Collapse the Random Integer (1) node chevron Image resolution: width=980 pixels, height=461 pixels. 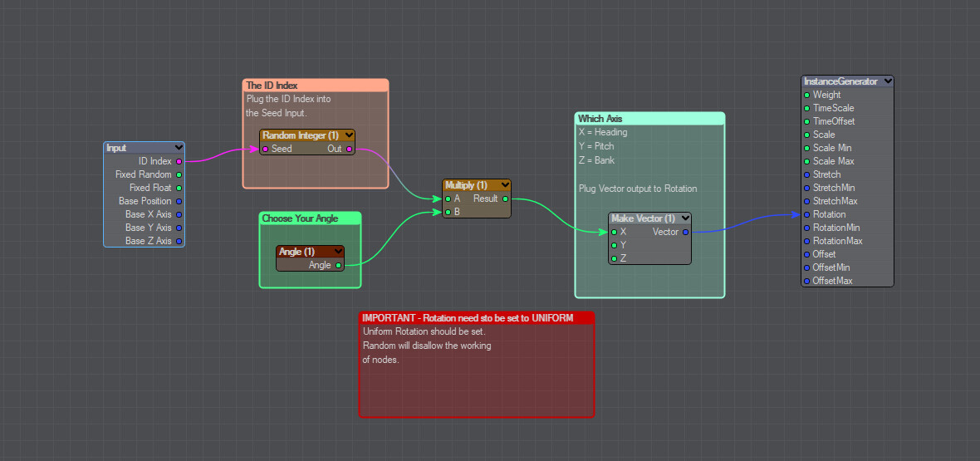(x=349, y=135)
